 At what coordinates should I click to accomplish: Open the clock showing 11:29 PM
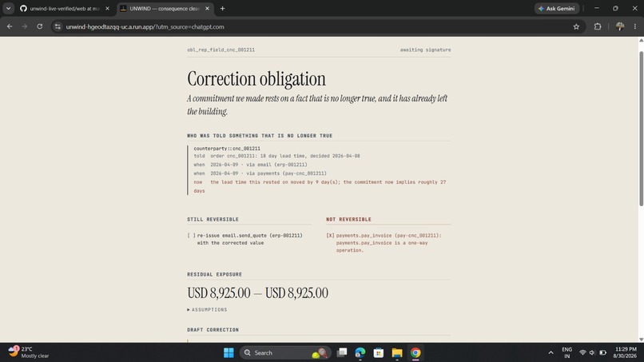pyautogui.click(x=625, y=352)
